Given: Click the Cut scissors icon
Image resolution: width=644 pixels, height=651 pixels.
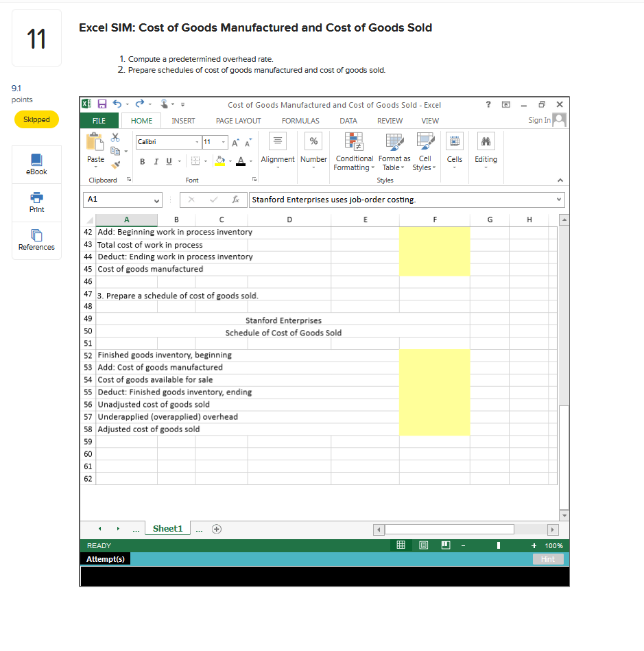Looking at the screenshot, I should pyautogui.click(x=115, y=137).
